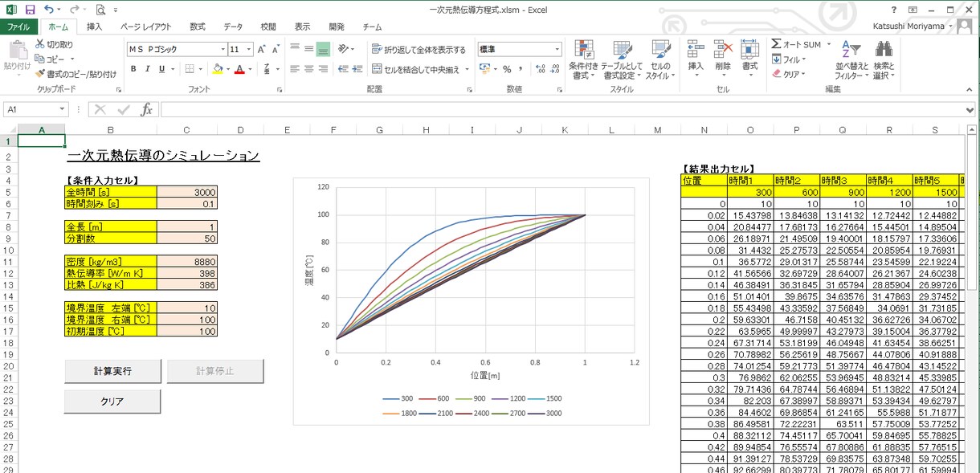Toggle underline formatting

coord(161,69)
